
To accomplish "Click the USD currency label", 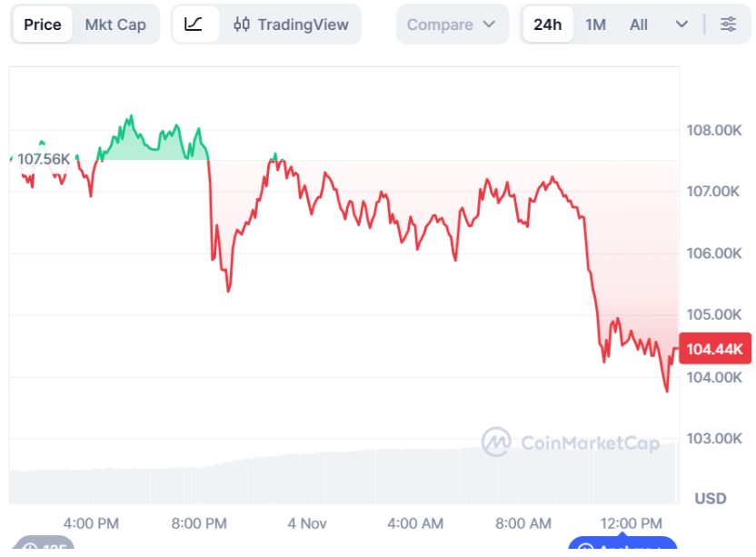I will 710,499.
